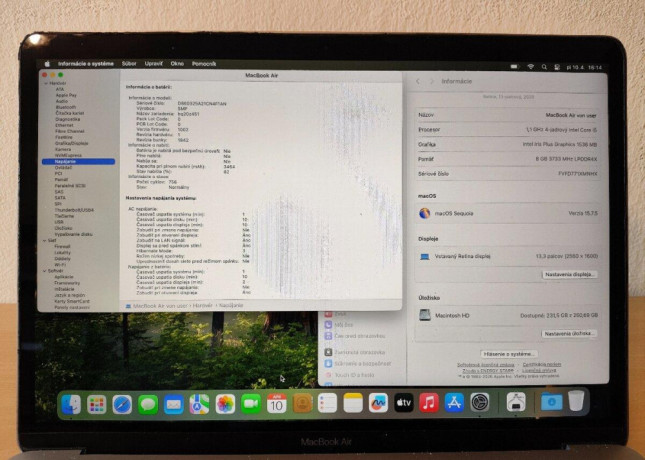
Task: Open Control Center in menu bar
Action: tap(557, 67)
